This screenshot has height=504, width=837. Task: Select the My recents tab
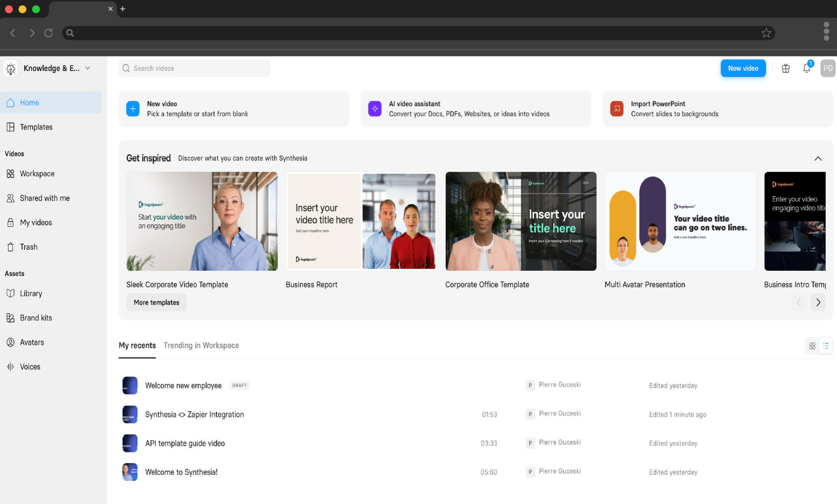(137, 345)
